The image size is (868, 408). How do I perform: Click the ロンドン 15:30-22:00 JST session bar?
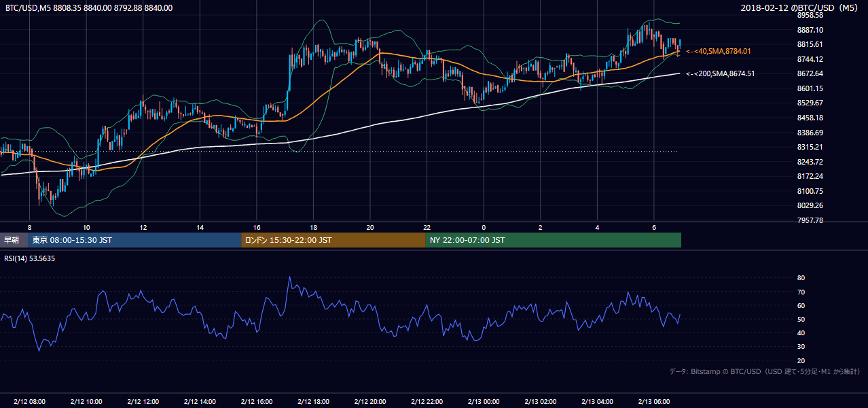[x=333, y=240]
